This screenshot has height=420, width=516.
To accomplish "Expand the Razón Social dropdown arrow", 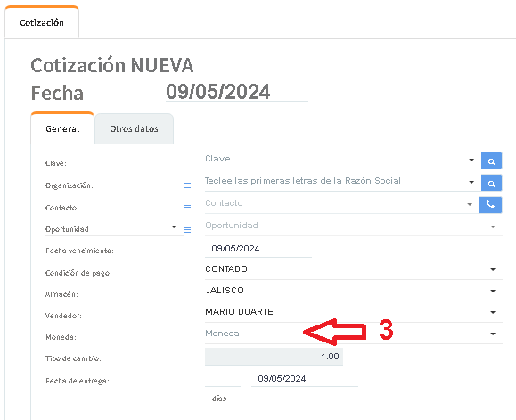I will [471, 182].
